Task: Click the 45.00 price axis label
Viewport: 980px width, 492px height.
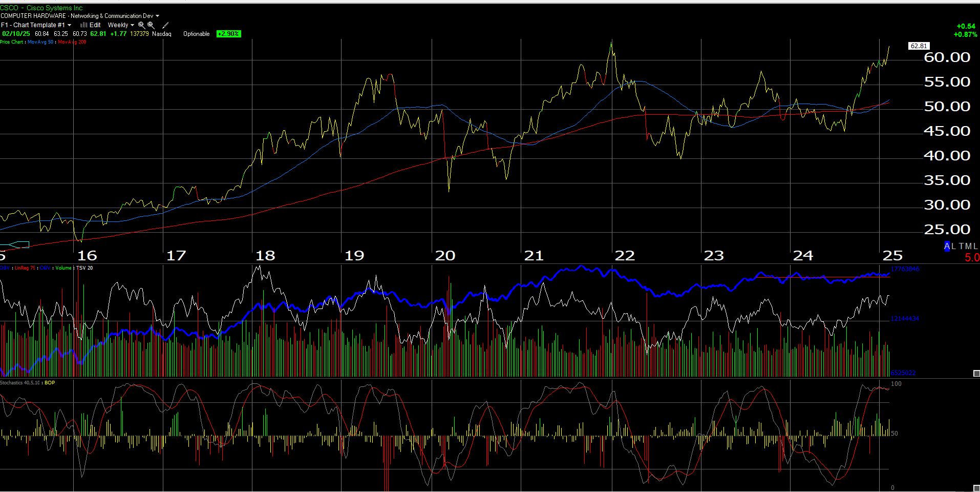Action: [947, 131]
